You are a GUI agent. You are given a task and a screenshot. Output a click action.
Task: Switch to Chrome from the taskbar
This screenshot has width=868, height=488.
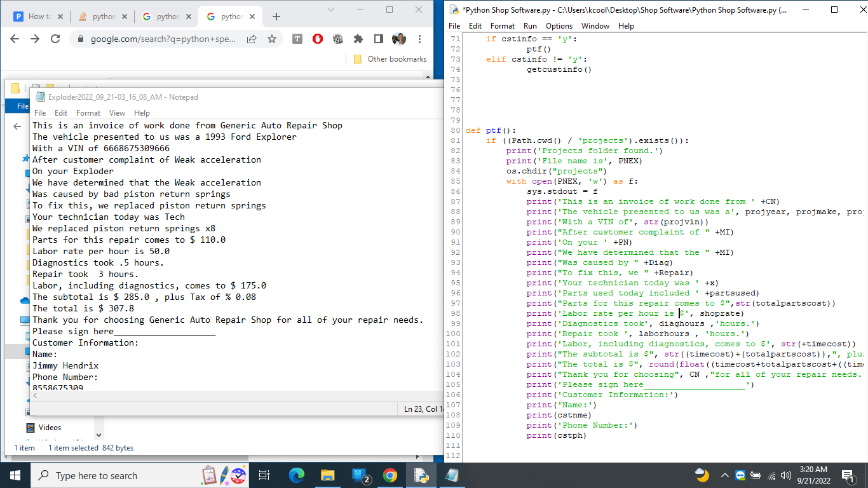[x=390, y=475]
